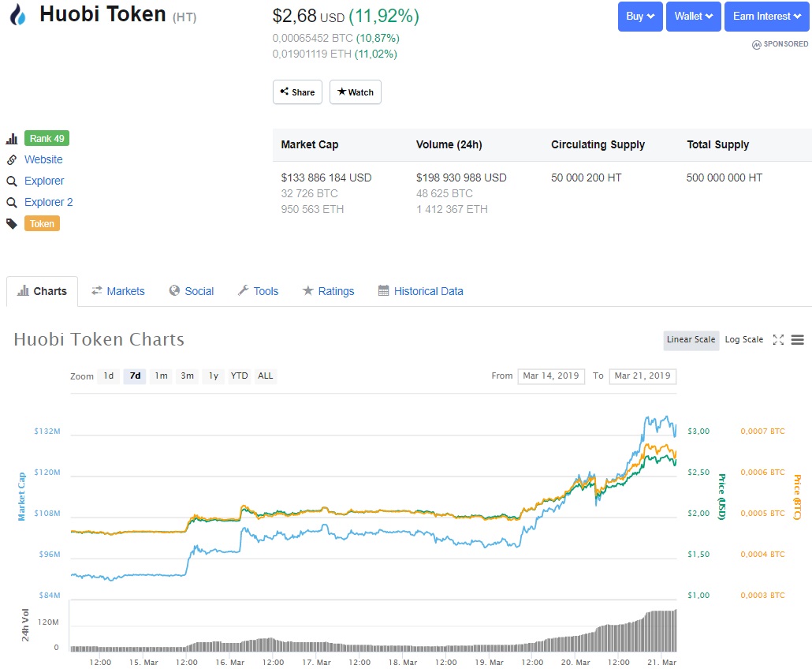
Task: Click total supply 500 000 000 HT
Action: pos(724,178)
